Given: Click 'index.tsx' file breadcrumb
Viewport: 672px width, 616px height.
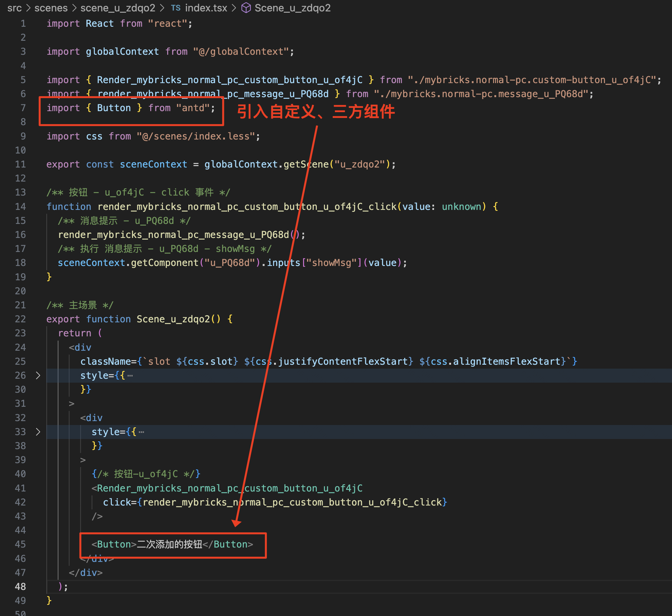Looking at the screenshot, I should [x=206, y=8].
